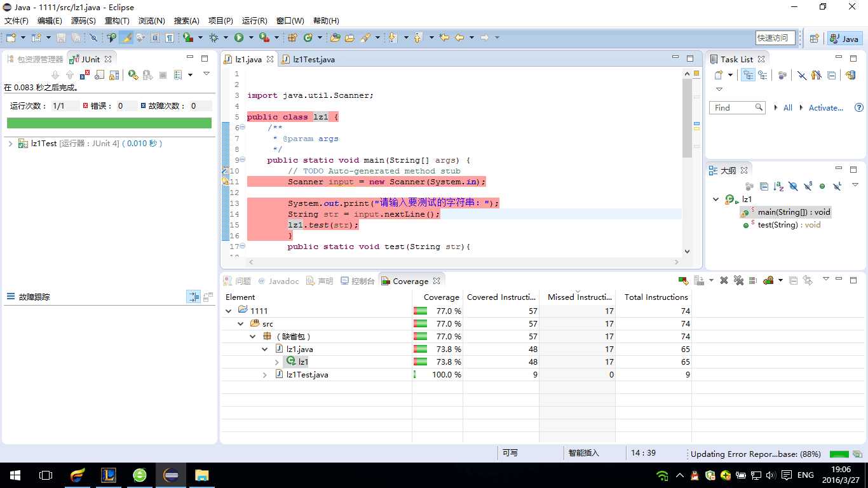Click editor vertical scrollbar thumb
Screen dimensions: 868x488
pos(687,118)
